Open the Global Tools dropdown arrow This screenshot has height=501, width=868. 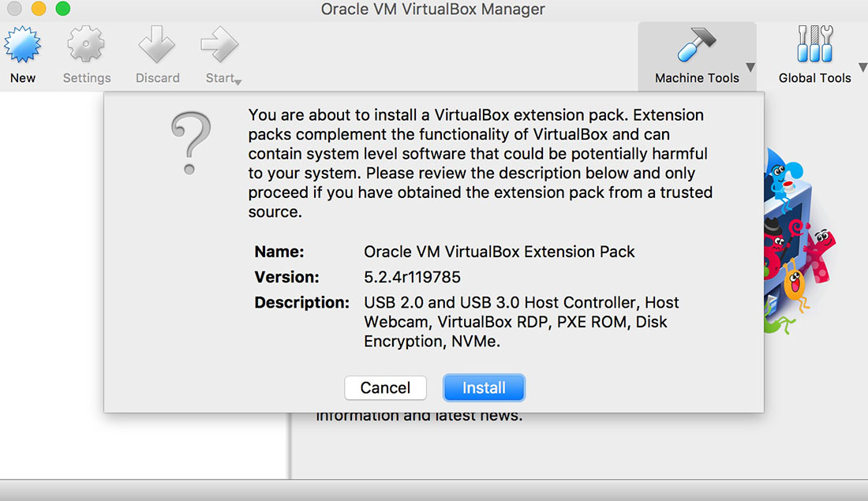[863, 68]
